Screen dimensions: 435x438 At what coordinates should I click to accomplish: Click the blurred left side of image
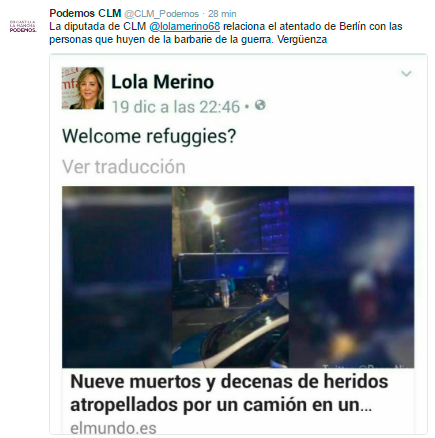117,277
